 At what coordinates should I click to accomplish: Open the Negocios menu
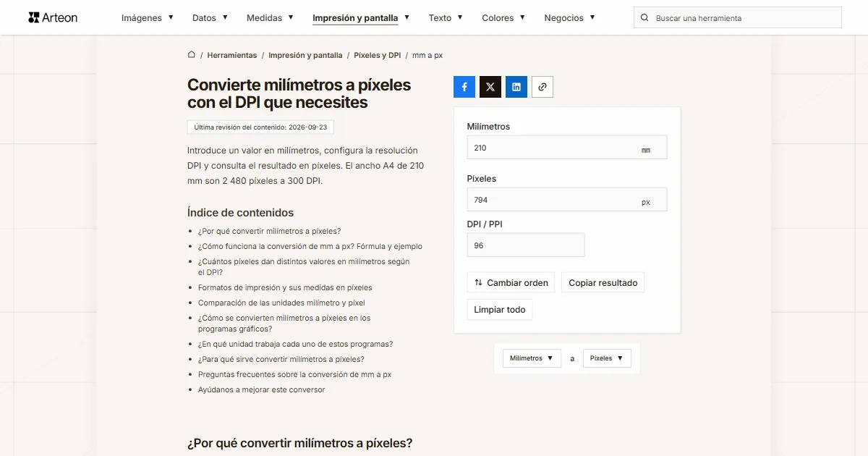coord(569,17)
